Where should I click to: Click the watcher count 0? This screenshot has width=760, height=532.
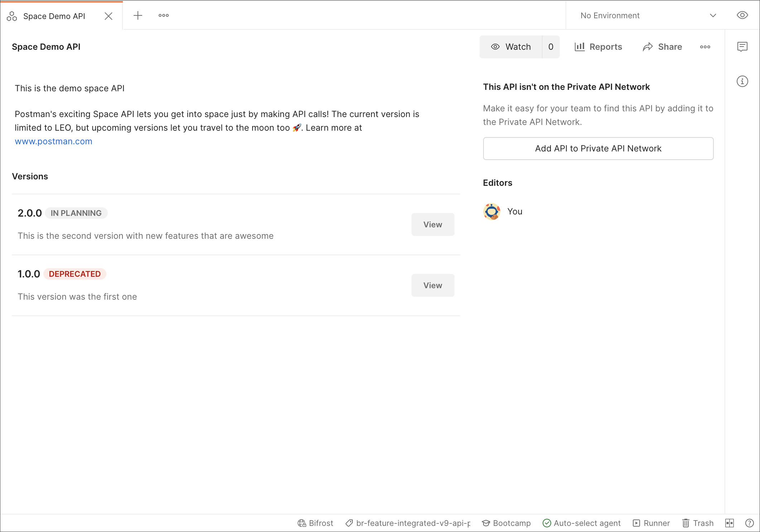tap(551, 47)
